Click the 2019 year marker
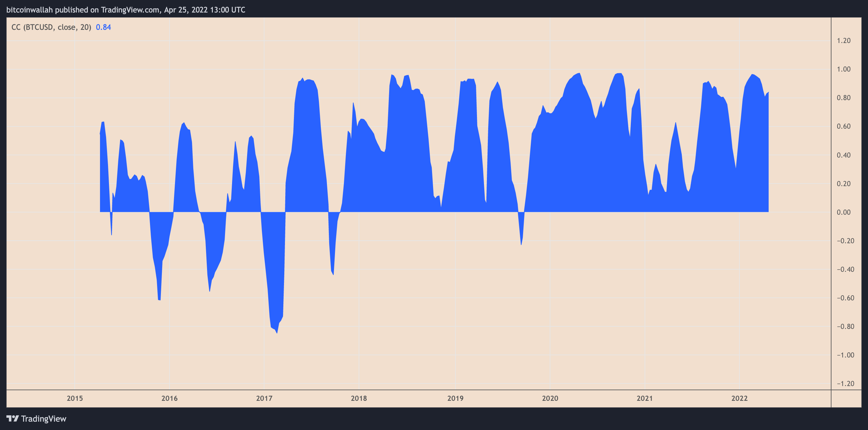Viewport: 868px width, 430px height. (455, 398)
